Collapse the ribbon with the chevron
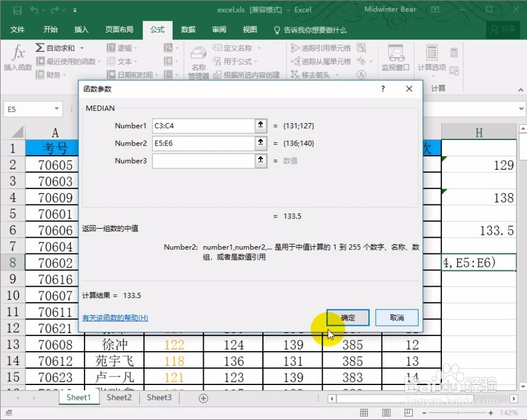Screen dimensions: 527x420 [521, 90]
